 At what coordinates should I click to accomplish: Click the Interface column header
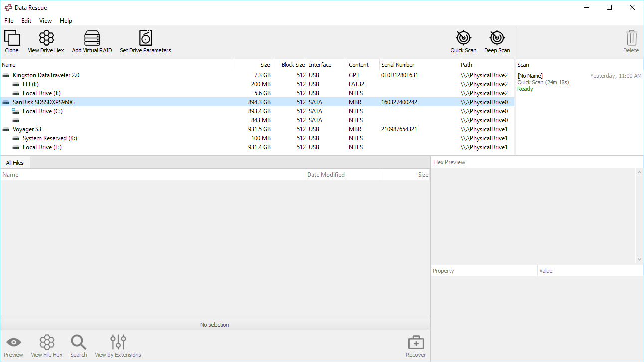(327, 65)
